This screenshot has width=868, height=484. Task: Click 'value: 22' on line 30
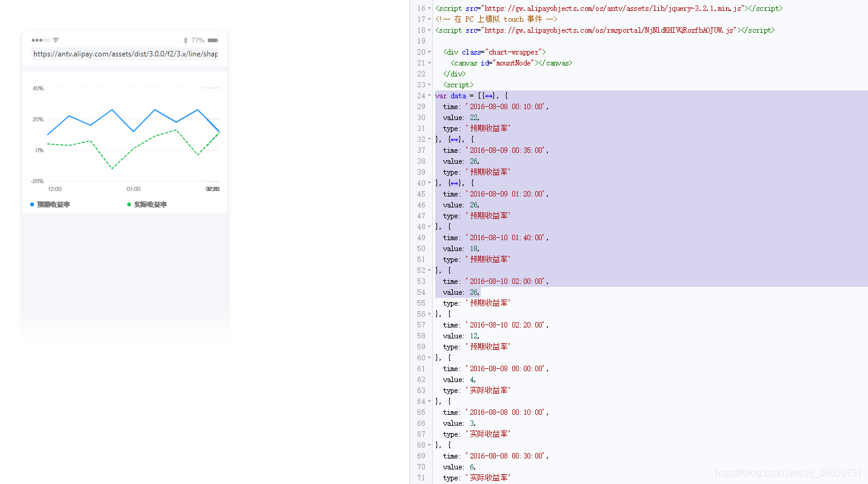[461, 118]
